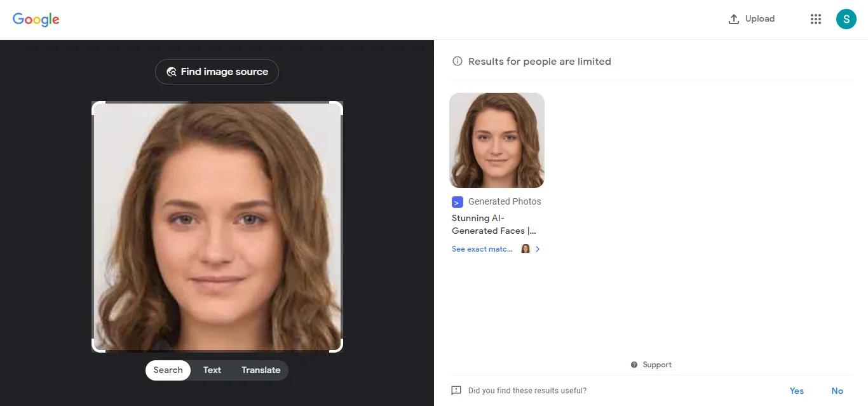The image size is (868, 406).
Task: Switch to the Text tab
Action: [x=212, y=370]
